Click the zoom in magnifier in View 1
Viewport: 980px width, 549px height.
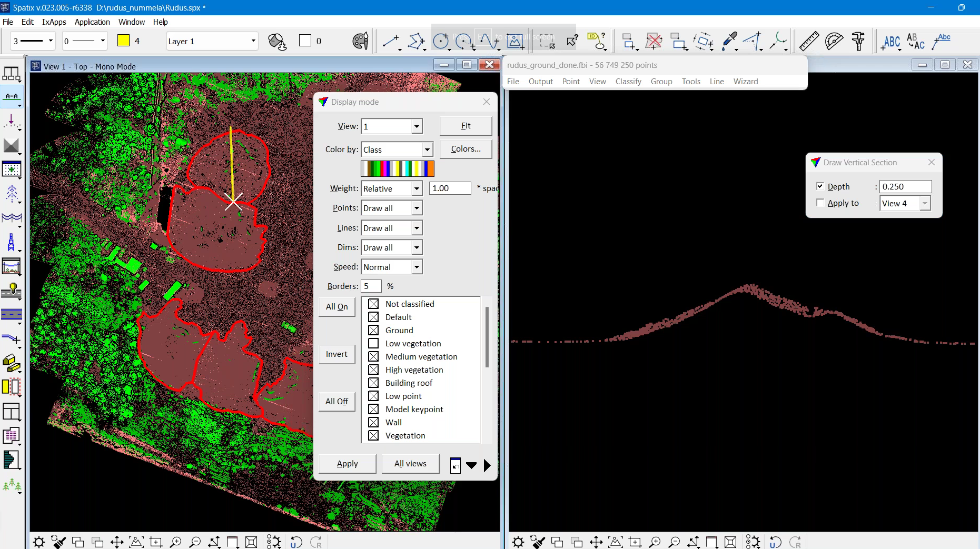(x=175, y=542)
